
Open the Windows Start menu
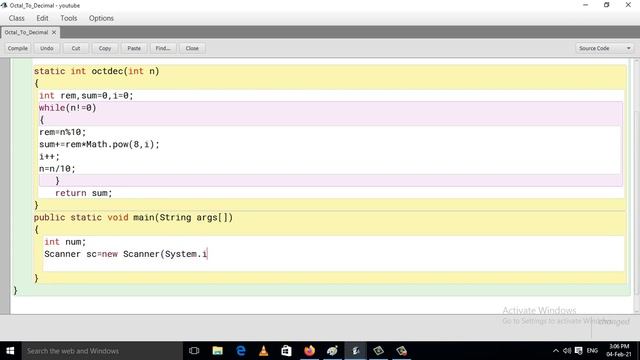10,351
